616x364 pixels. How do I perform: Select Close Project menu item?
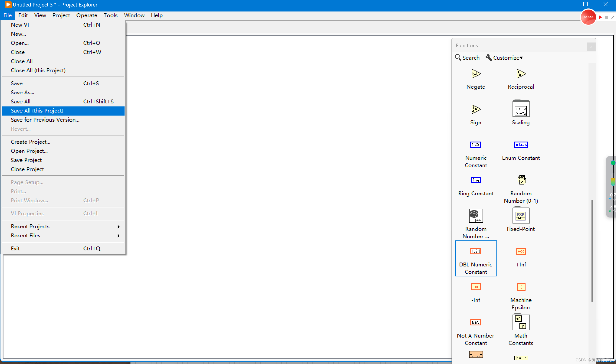[x=63, y=169]
